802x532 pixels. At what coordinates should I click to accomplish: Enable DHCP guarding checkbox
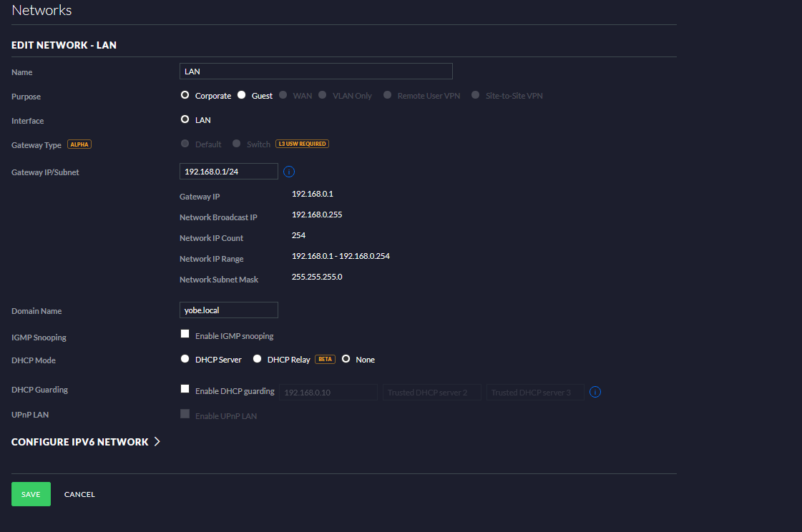185,390
